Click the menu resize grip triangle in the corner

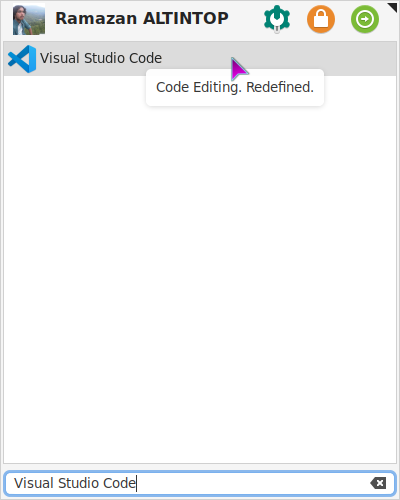392,7
